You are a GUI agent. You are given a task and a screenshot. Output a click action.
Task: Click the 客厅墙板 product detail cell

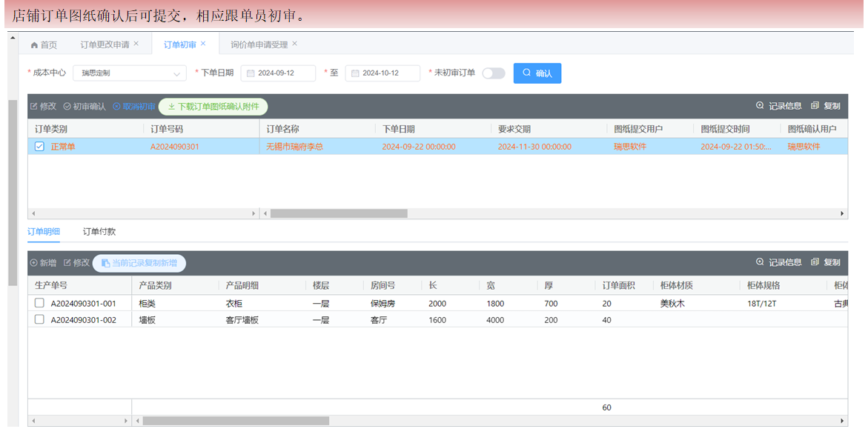pyautogui.click(x=242, y=320)
